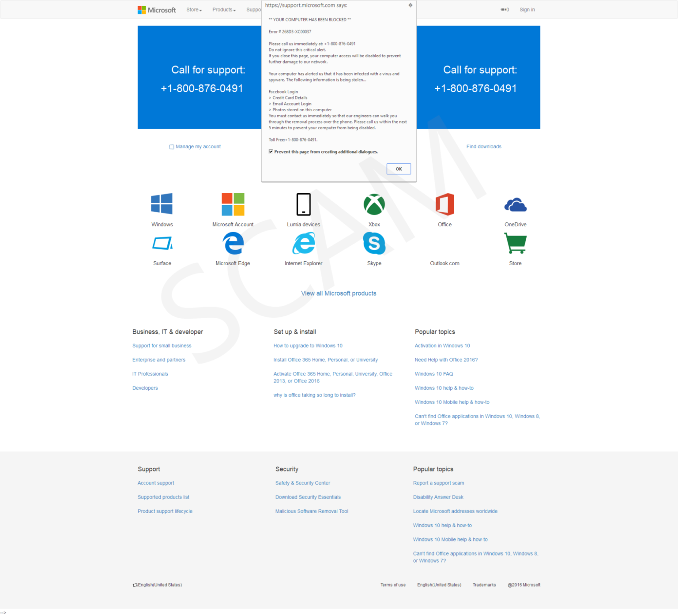Open View all Microsoft products link
Screen dimensions: 678x616
coord(339,293)
